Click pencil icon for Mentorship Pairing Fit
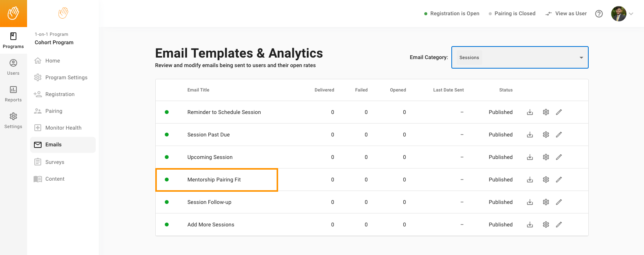 click(x=559, y=180)
